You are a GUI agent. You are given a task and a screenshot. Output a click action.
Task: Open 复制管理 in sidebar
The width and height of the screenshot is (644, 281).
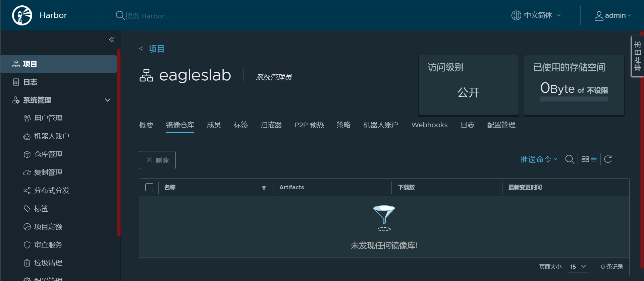click(x=48, y=172)
